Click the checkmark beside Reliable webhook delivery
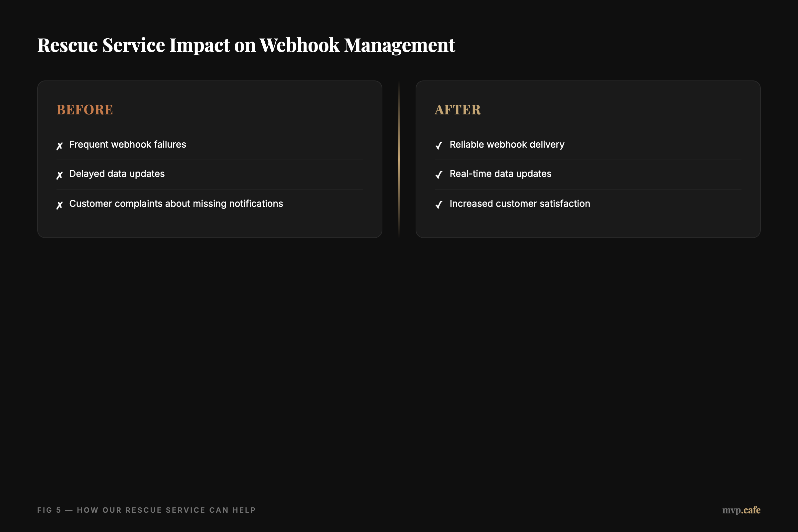This screenshot has width=798, height=532. point(439,146)
